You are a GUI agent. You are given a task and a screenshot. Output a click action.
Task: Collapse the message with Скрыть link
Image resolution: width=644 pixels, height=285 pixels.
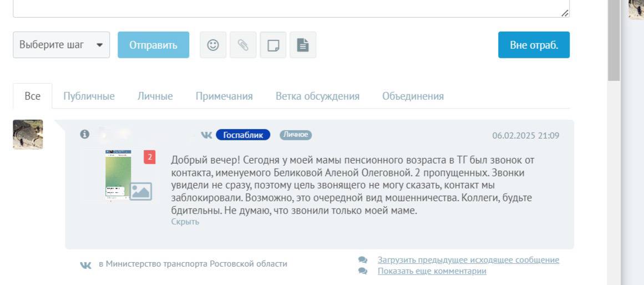pos(185,222)
